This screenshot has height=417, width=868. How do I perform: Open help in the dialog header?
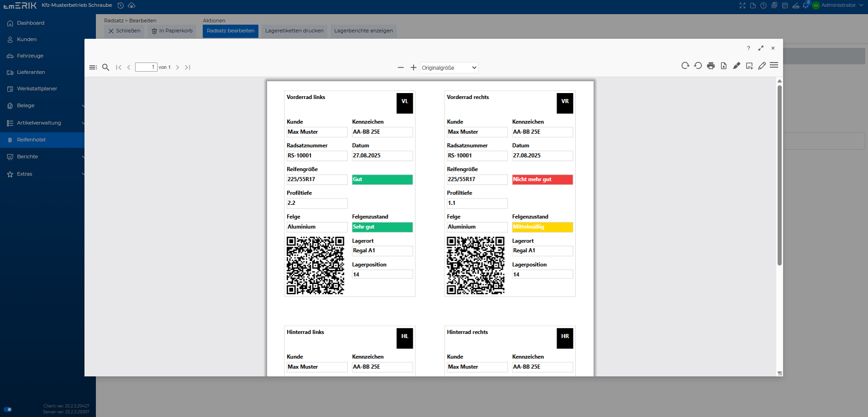tap(748, 48)
